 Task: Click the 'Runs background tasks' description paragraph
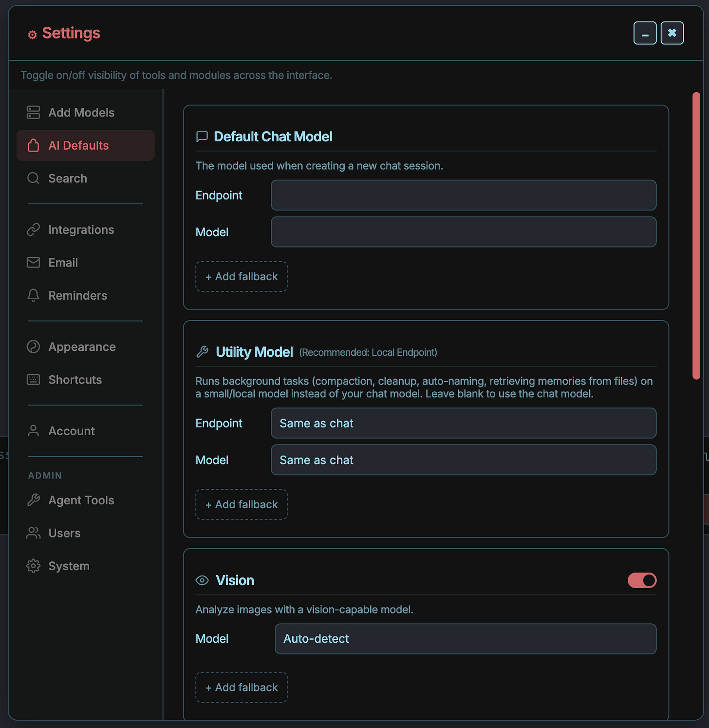click(x=424, y=387)
